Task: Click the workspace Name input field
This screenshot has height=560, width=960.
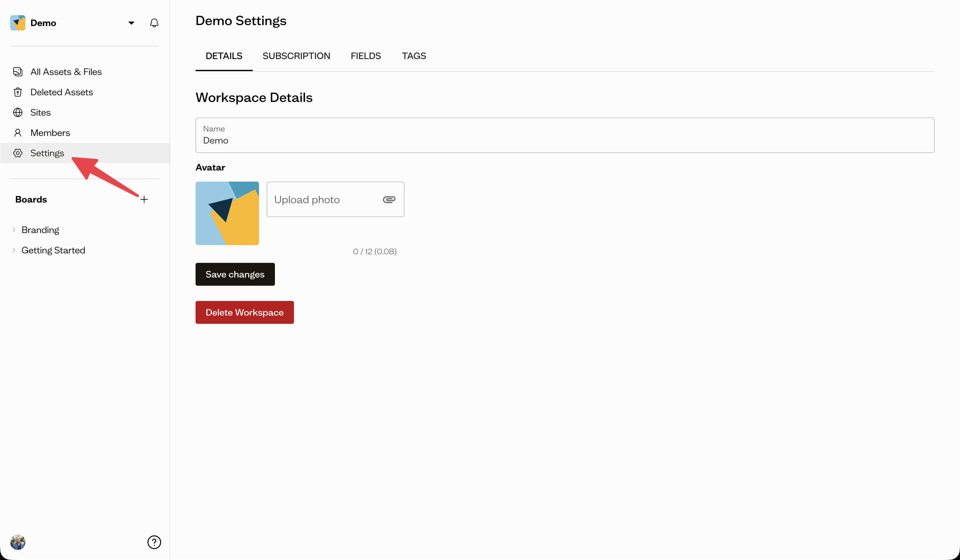Action: [x=565, y=135]
